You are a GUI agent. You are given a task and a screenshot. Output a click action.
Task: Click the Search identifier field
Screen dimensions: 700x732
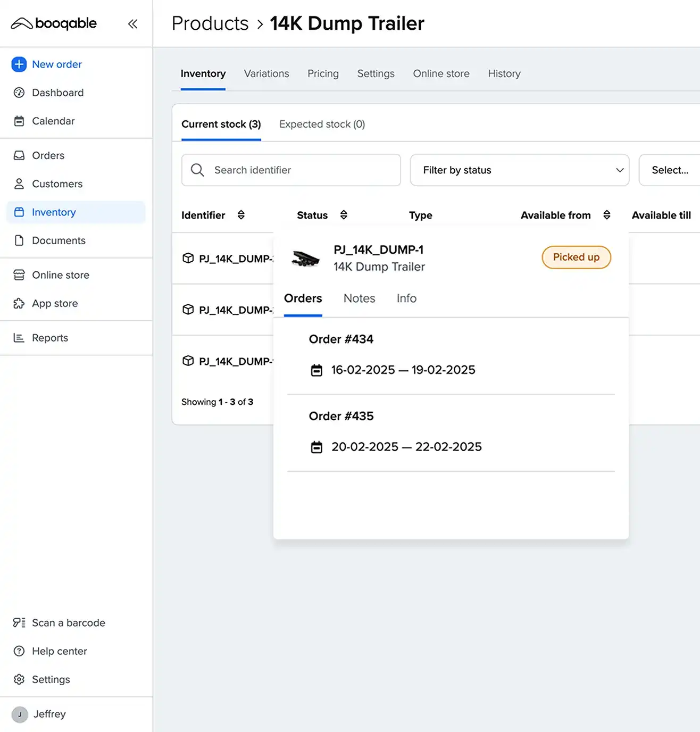(x=298, y=170)
